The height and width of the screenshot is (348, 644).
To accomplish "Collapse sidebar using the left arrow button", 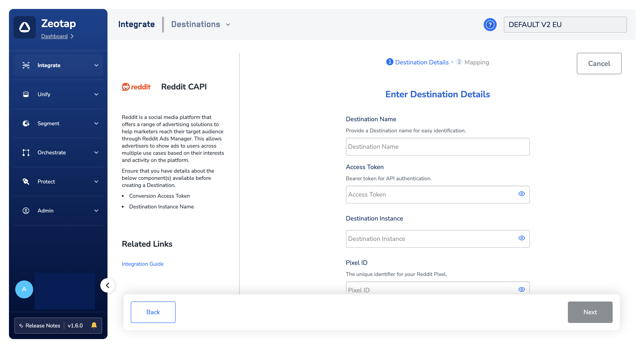I will [107, 285].
